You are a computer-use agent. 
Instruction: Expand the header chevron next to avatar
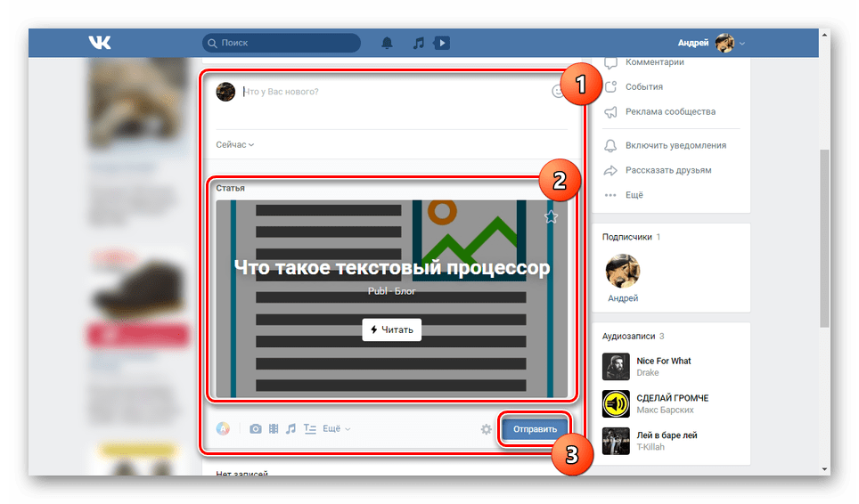(741, 44)
